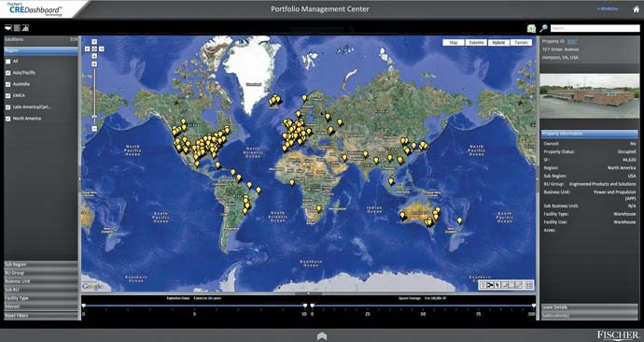
Task: Zoom out with the map minus button
Action: pyautogui.click(x=94, y=128)
